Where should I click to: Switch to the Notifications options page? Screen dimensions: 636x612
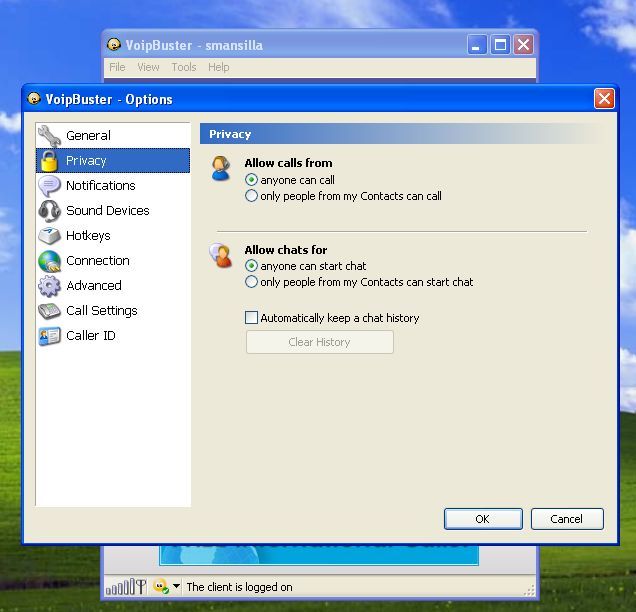pos(113,186)
